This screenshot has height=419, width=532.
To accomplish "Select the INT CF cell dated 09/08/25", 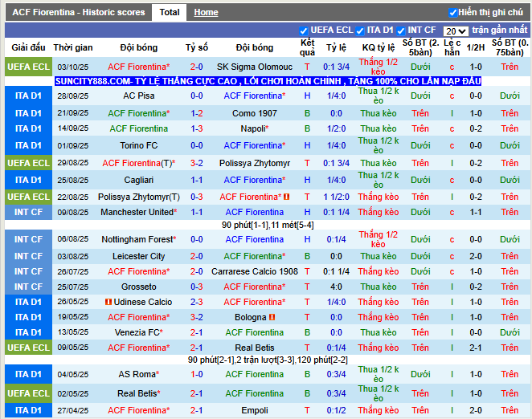I will (x=28, y=212).
